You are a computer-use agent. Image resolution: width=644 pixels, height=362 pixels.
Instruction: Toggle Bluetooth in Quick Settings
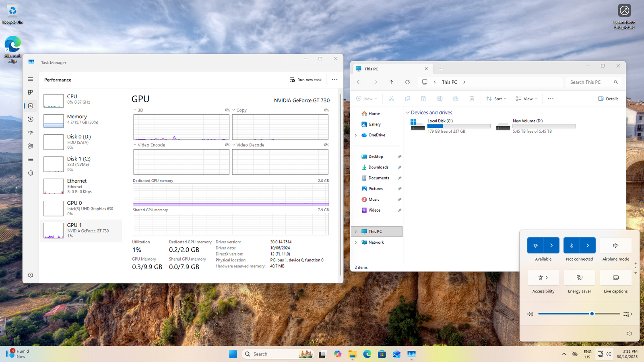point(572,245)
